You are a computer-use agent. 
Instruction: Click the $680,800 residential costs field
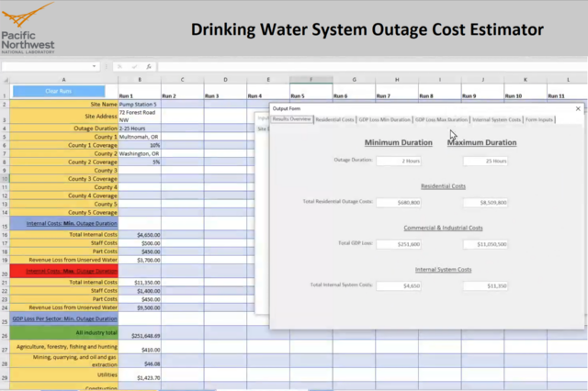(399, 202)
